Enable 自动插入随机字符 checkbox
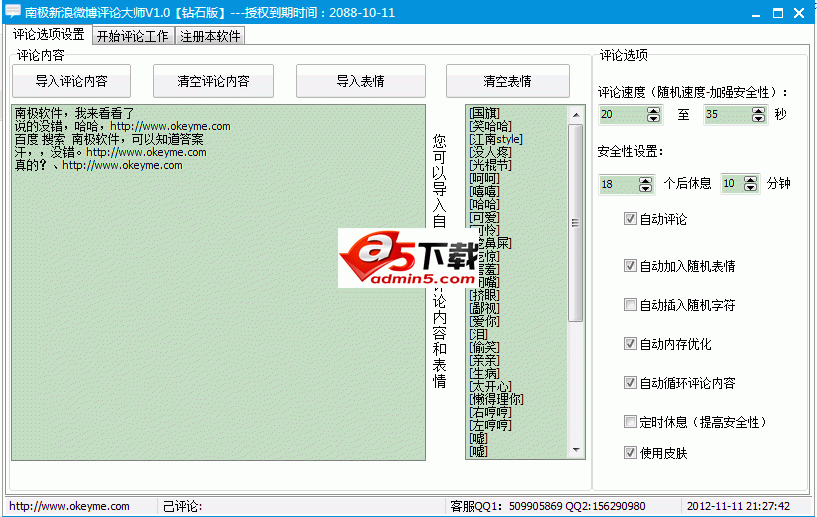Screen dimensions: 817x517 tap(630, 304)
